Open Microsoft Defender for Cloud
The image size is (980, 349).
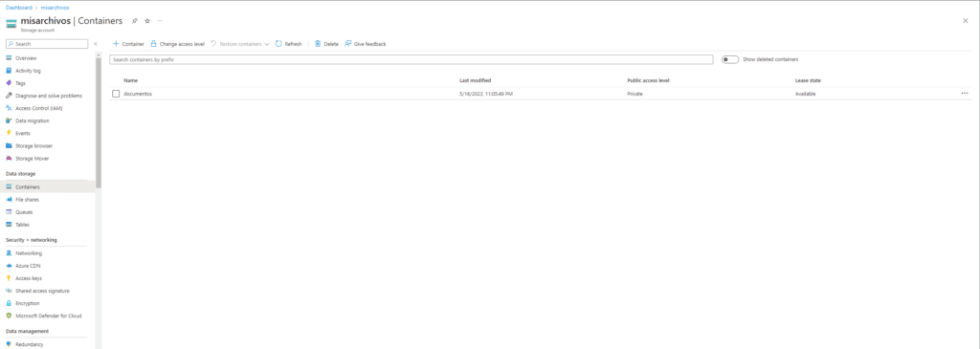click(x=48, y=316)
